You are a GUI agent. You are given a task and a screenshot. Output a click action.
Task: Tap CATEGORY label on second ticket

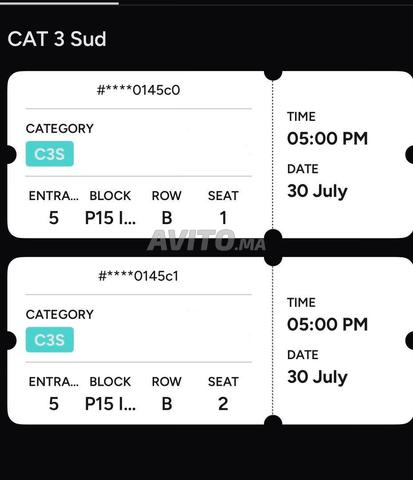pyautogui.click(x=60, y=314)
